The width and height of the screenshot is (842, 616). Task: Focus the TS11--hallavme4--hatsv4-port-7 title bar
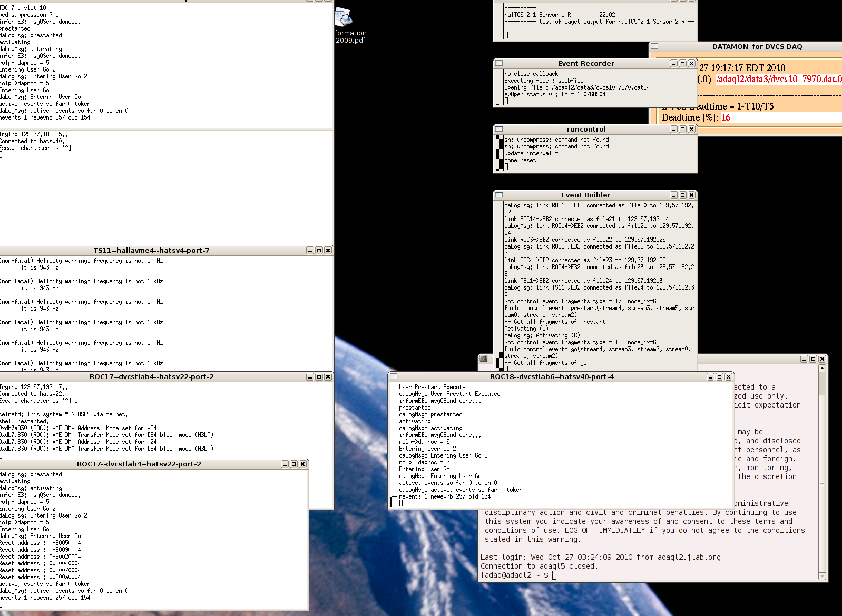(152, 251)
